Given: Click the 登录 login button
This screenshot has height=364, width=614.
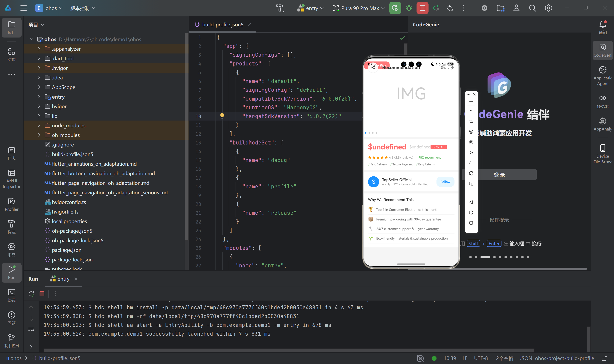Looking at the screenshot, I should [499, 175].
